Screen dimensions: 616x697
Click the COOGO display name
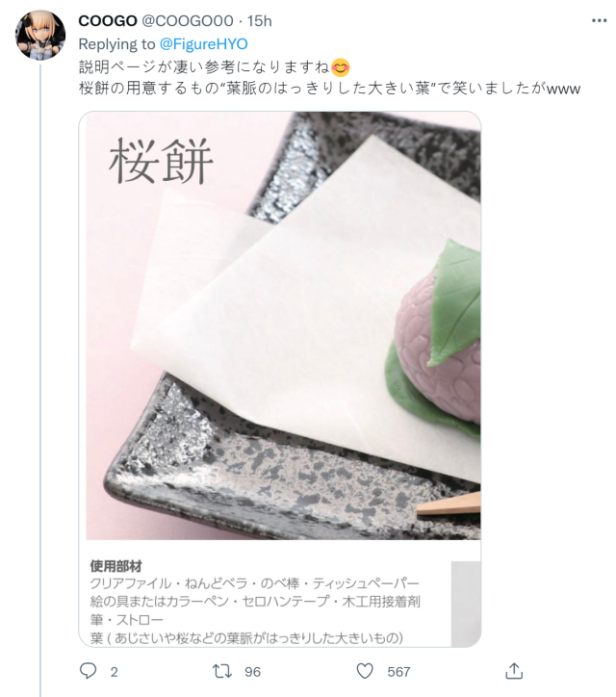(x=108, y=21)
